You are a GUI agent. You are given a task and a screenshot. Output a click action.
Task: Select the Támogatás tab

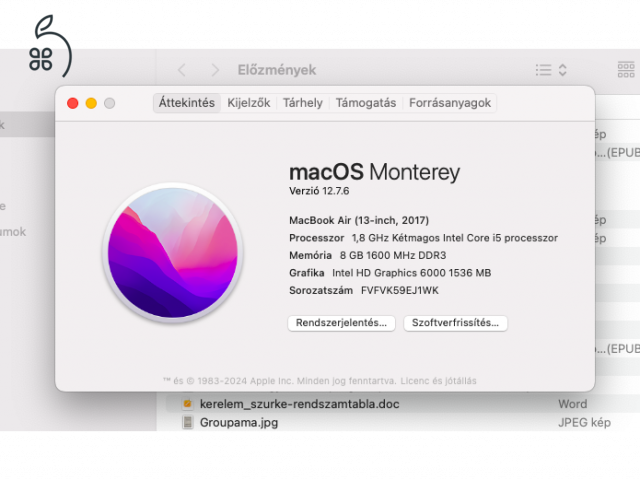tap(366, 103)
